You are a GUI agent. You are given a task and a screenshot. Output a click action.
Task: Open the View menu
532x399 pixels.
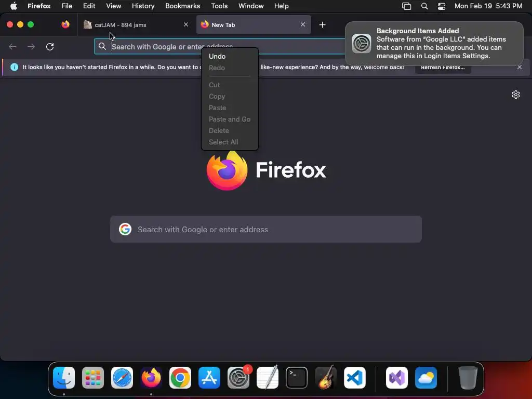(113, 6)
